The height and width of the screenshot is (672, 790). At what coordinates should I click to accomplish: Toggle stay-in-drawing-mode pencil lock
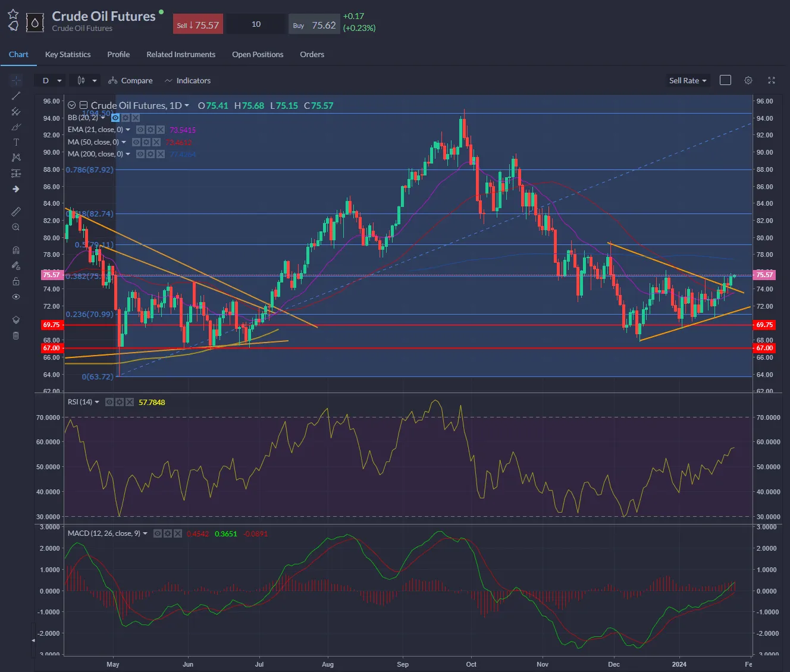[16, 266]
